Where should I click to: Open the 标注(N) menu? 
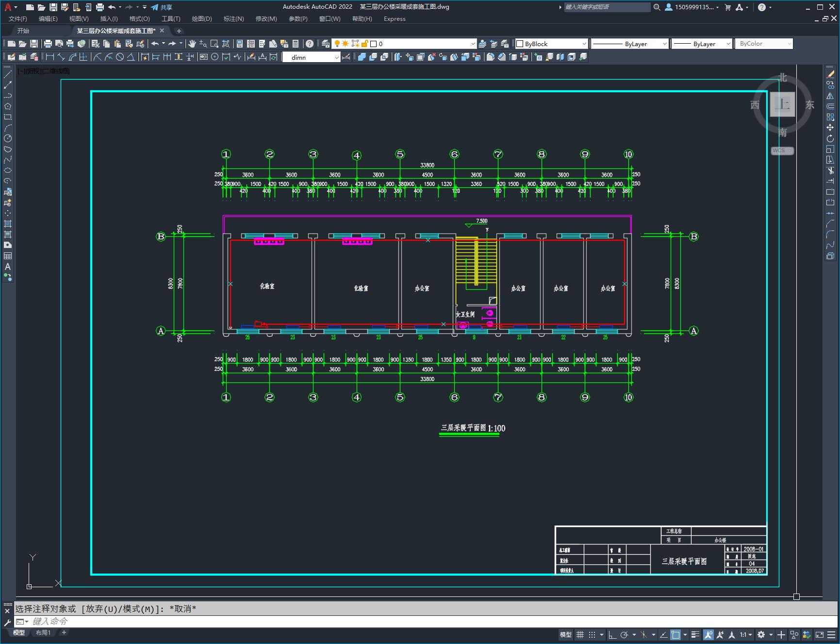click(x=233, y=19)
